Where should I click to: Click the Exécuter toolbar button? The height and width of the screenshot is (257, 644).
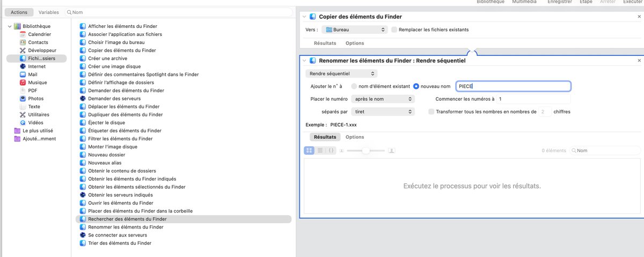(632, 2)
